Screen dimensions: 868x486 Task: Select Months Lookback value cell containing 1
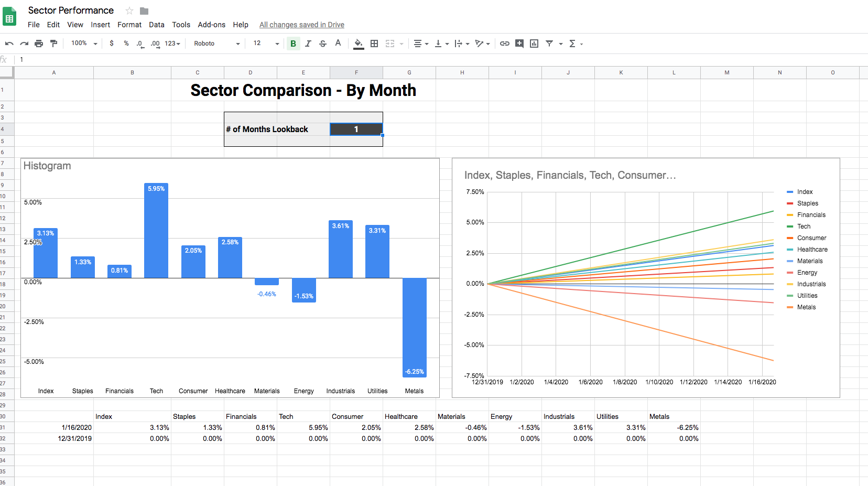coord(356,129)
